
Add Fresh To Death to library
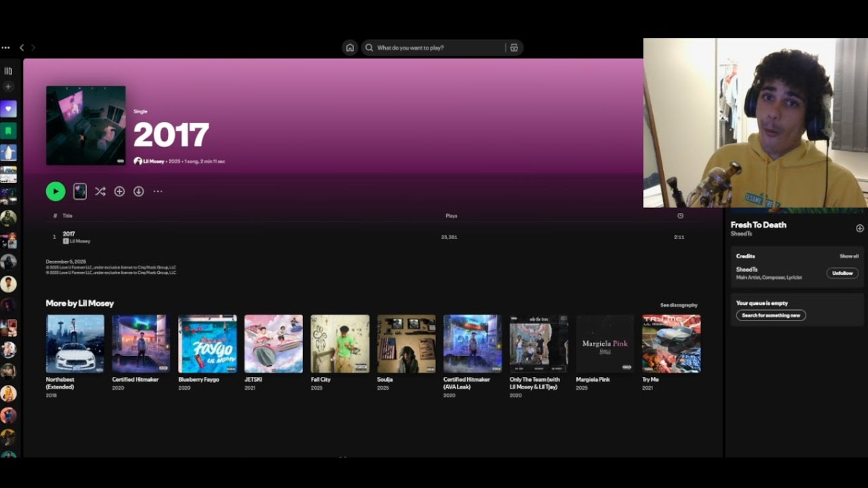click(x=860, y=228)
